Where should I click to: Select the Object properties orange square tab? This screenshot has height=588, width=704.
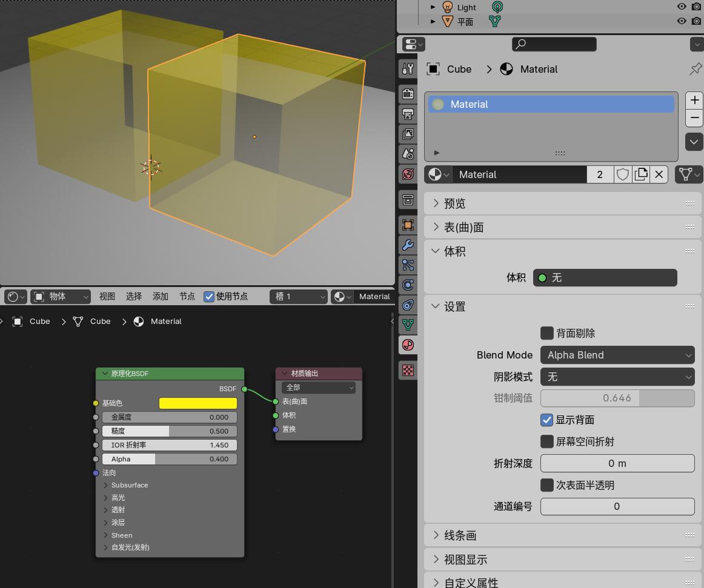(x=408, y=225)
